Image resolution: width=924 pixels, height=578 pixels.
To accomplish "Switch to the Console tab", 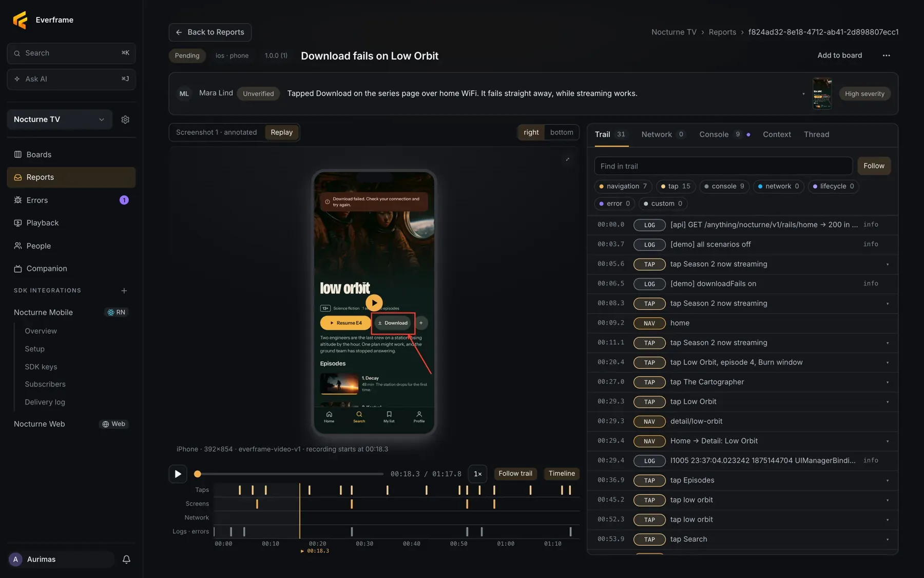I will coord(724,135).
